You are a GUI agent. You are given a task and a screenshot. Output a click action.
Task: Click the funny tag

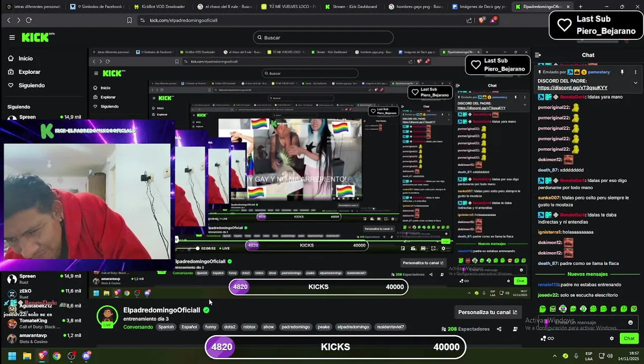coord(211,327)
